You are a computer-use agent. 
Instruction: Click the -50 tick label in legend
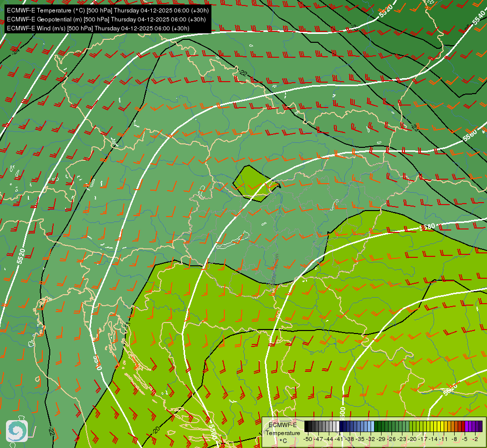[x=308, y=439]
